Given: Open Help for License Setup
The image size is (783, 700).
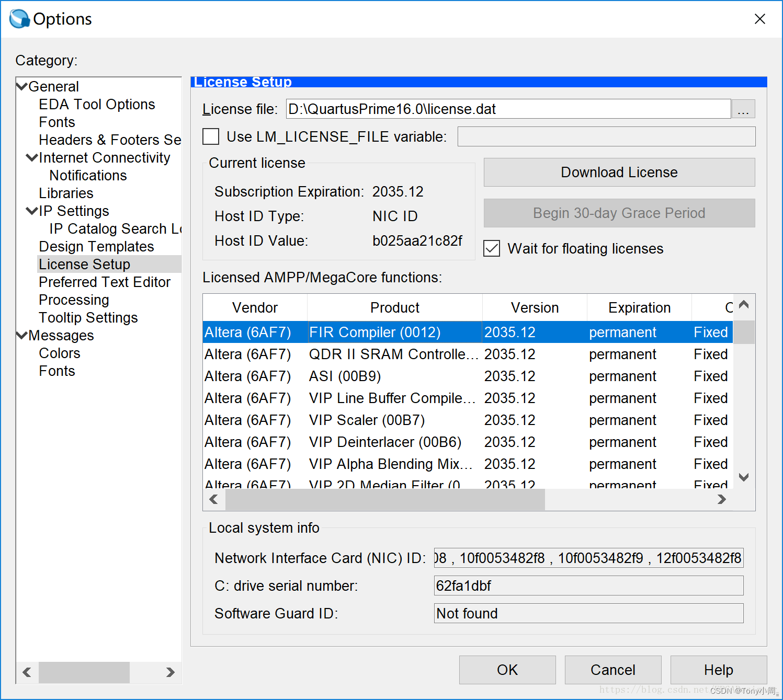Looking at the screenshot, I should [x=718, y=670].
